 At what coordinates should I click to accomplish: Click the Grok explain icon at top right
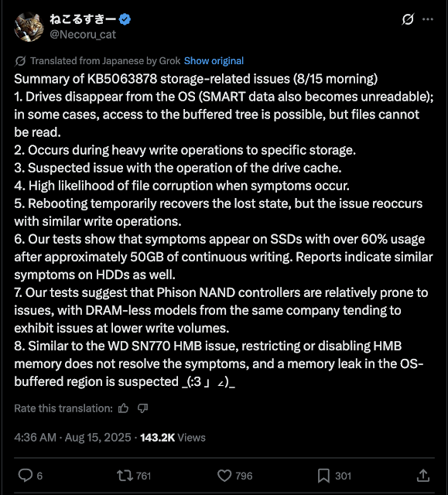click(x=408, y=19)
